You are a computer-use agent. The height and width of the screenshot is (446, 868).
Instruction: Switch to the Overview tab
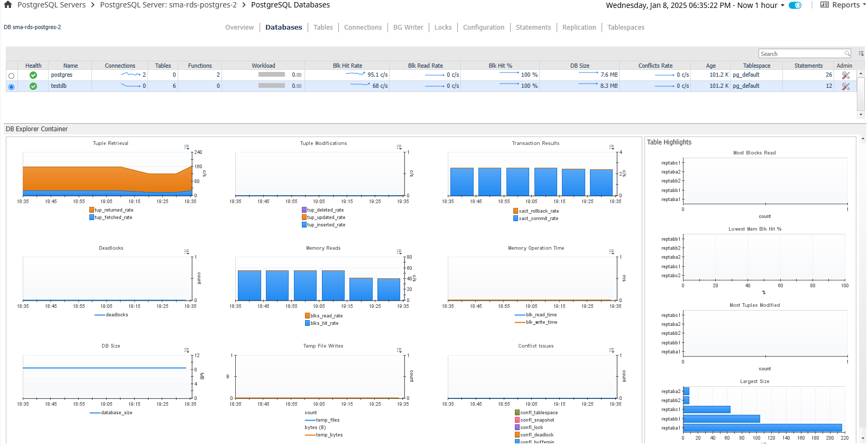pos(239,28)
